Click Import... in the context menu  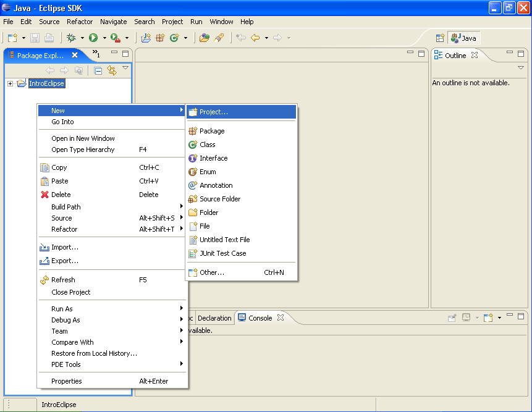click(x=112, y=247)
